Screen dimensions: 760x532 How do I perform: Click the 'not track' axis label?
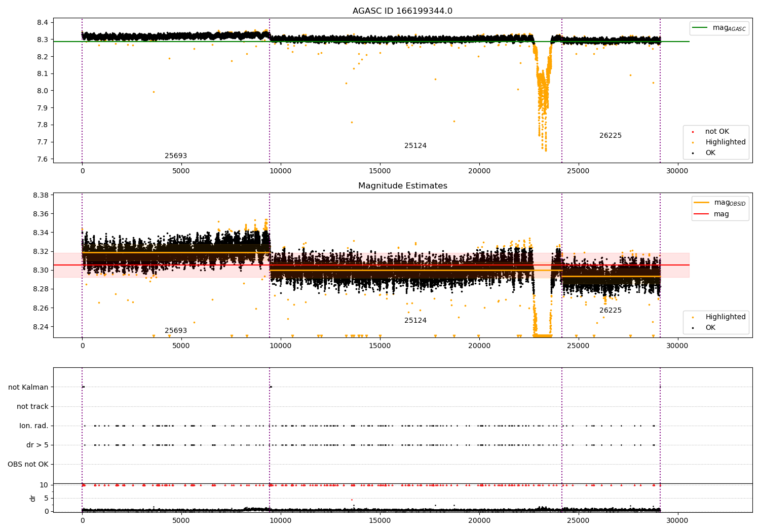coord(32,406)
